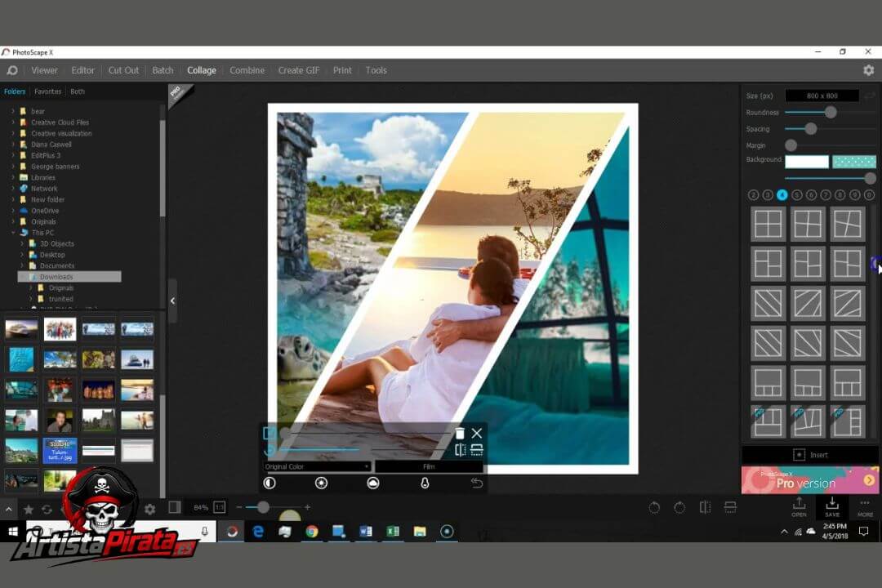882x588 pixels.
Task: Collapse the This PC tree node
Action: [13, 233]
